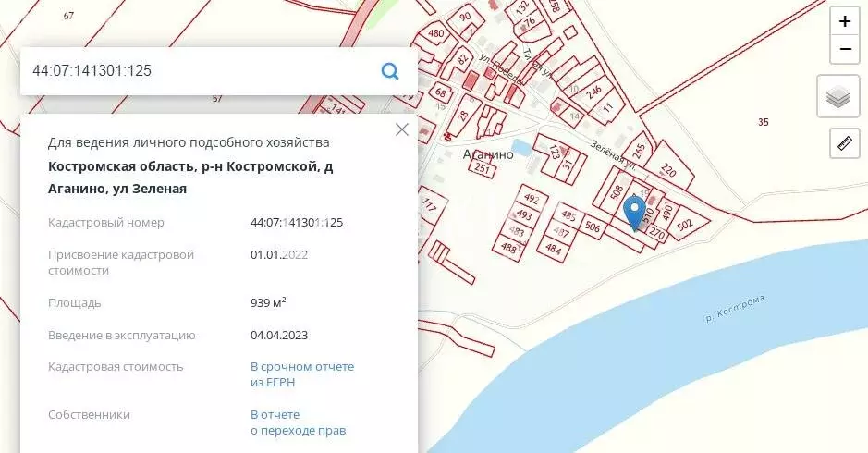Click parcel 484 on the map
Screen dimensions: 868x453
[553, 248]
